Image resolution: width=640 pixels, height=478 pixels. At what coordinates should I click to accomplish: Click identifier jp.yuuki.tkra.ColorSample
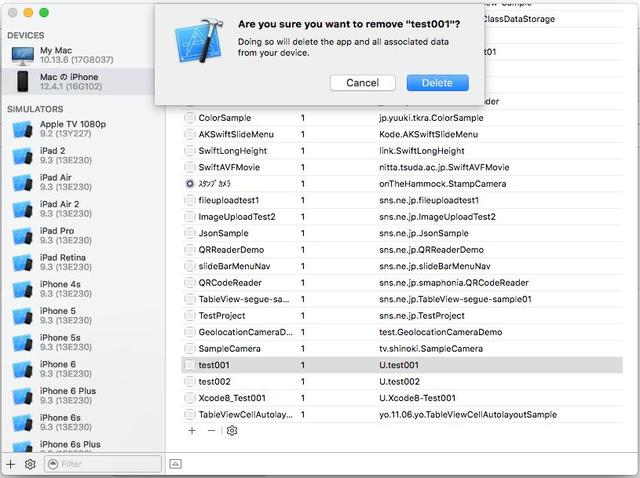pyautogui.click(x=431, y=118)
